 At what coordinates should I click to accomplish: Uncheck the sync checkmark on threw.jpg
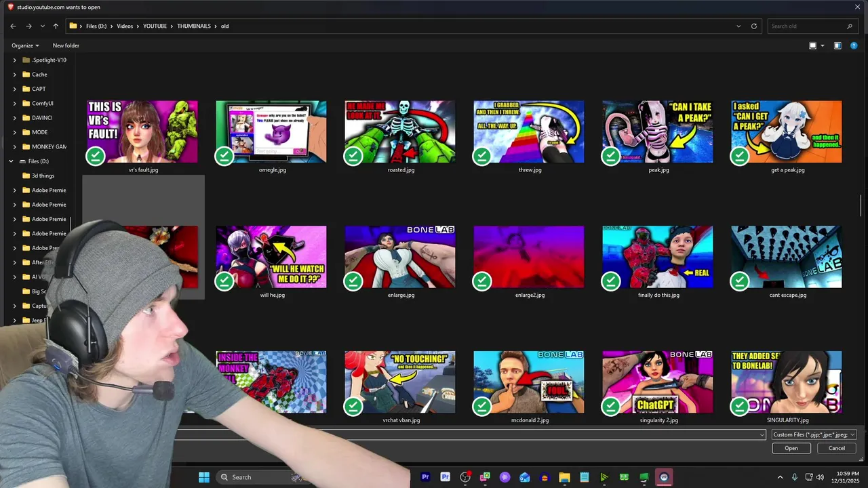tap(482, 156)
